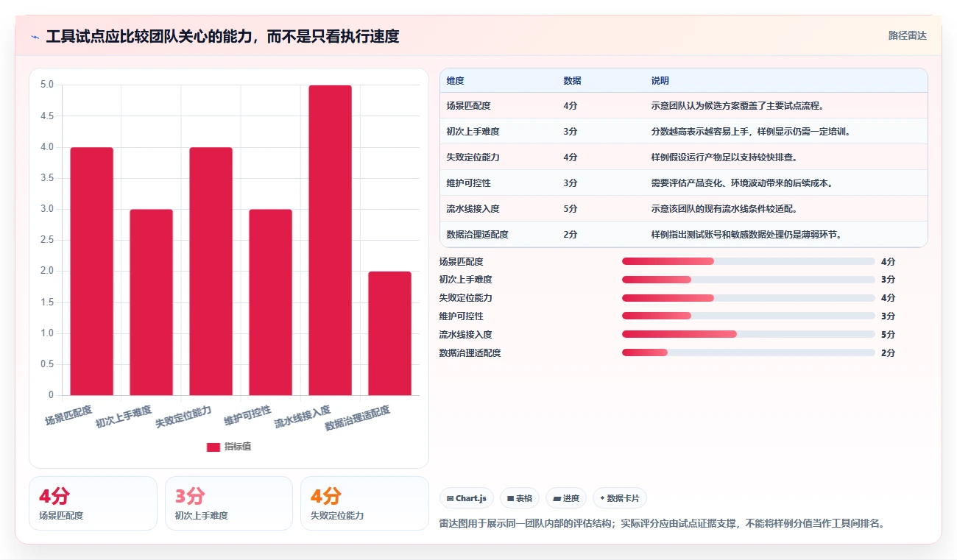Click the footnote text starting with 雷达图用于展示
Viewport: 957px width, 560px height.
(662, 524)
